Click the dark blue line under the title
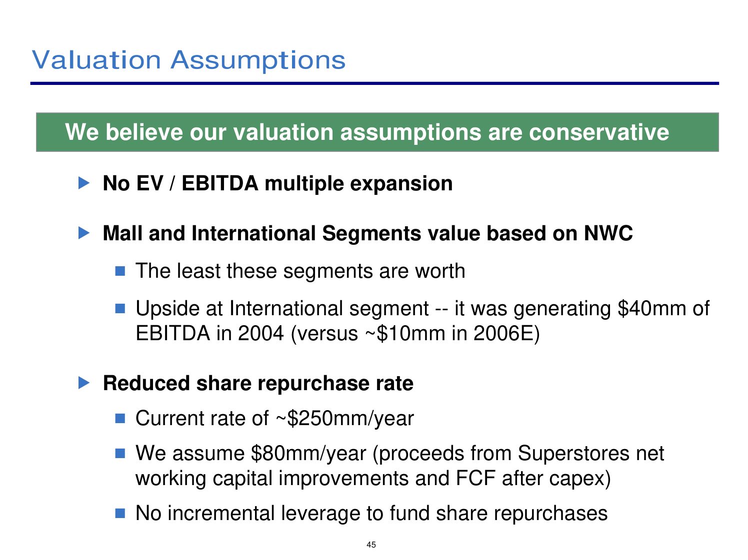The width and height of the screenshot is (748, 560). tap(374, 83)
